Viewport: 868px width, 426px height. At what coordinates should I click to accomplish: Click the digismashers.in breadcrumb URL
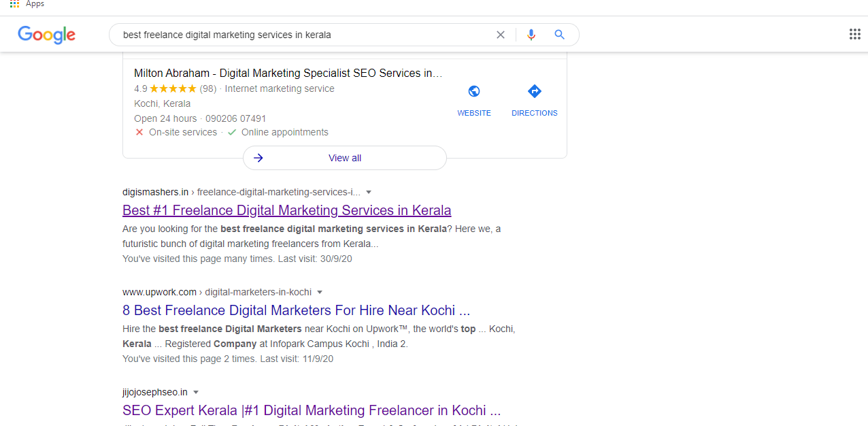pos(155,192)
